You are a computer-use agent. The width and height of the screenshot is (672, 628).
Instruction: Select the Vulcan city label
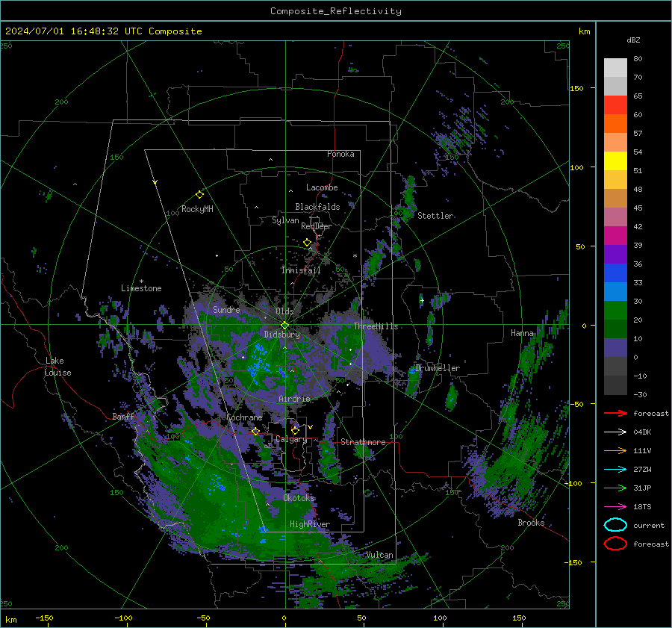pyautogui.click(x=379, y=555)
